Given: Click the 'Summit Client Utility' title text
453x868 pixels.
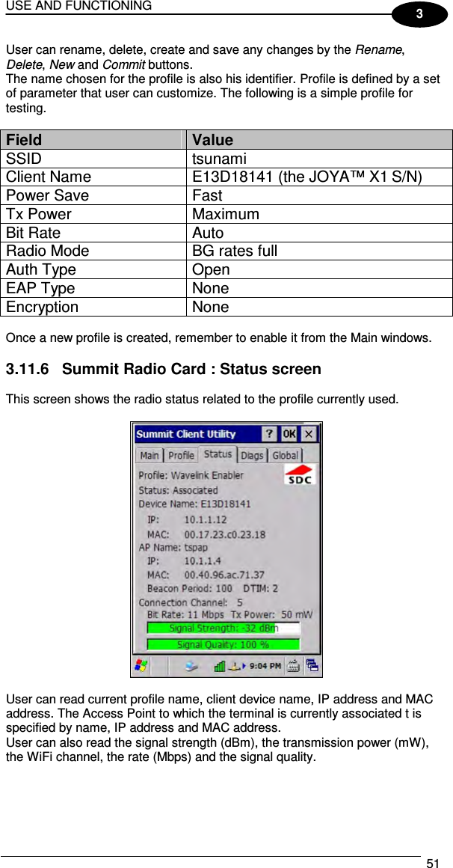Looking at the screenshot, I should pyautogui.click(x=186, y=433).
